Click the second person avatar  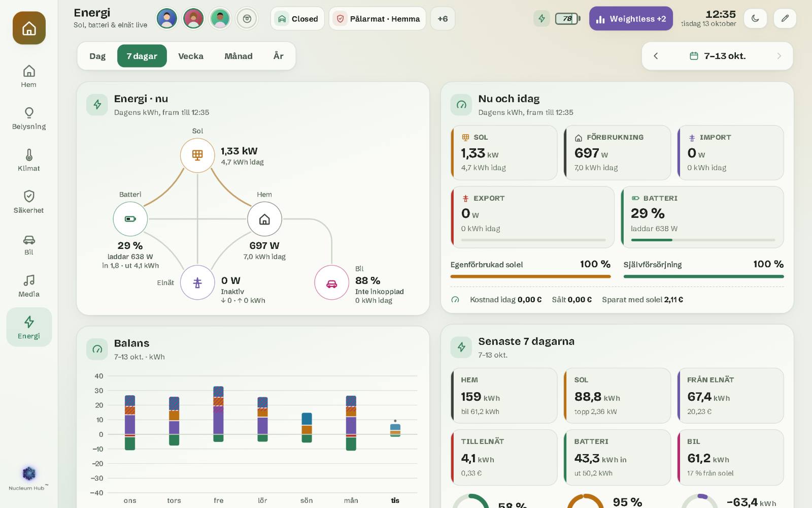coord(193,19)
